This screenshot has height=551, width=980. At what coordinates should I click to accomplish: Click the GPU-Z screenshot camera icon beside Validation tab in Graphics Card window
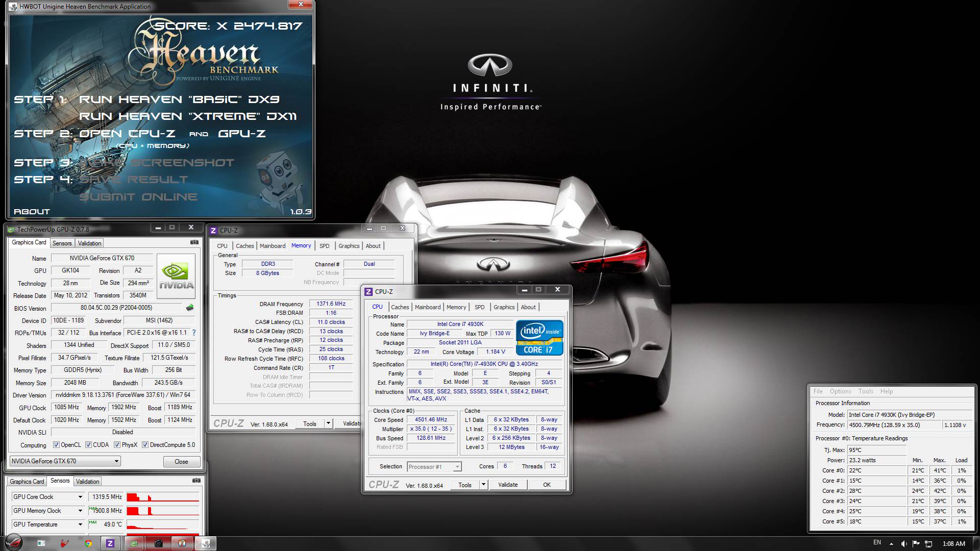pos(194,243)
